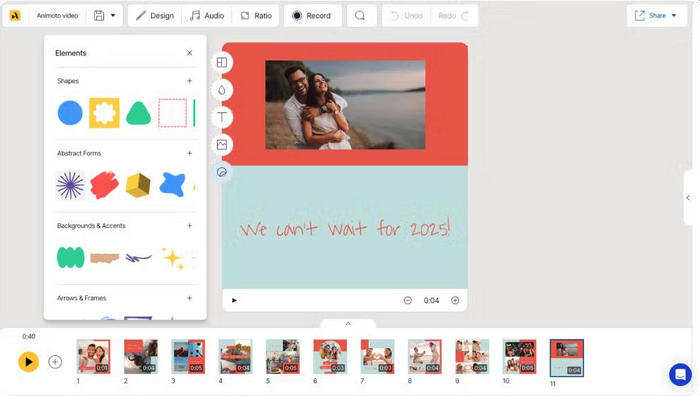700x396 pixels.
Task: Add the tan torn paper accent
Action: click(x=104, y=258)
